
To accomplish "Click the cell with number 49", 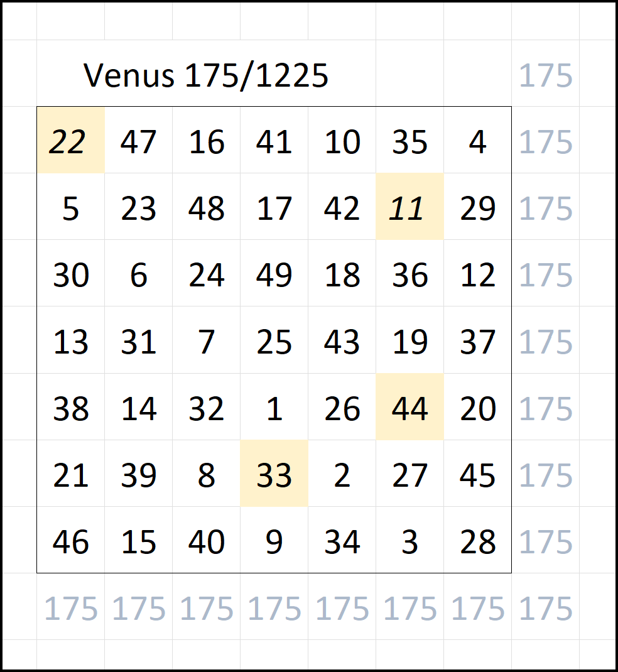I will 274,274.
